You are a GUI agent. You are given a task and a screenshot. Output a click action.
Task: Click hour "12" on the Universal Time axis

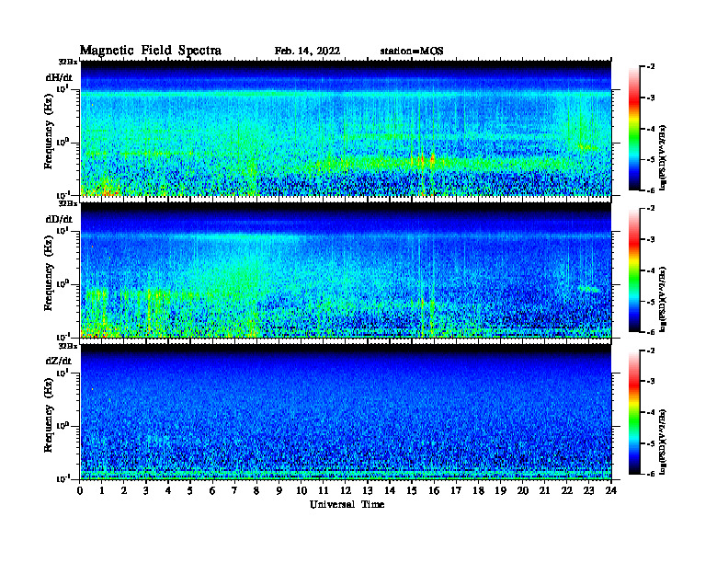tap(346, 491)
